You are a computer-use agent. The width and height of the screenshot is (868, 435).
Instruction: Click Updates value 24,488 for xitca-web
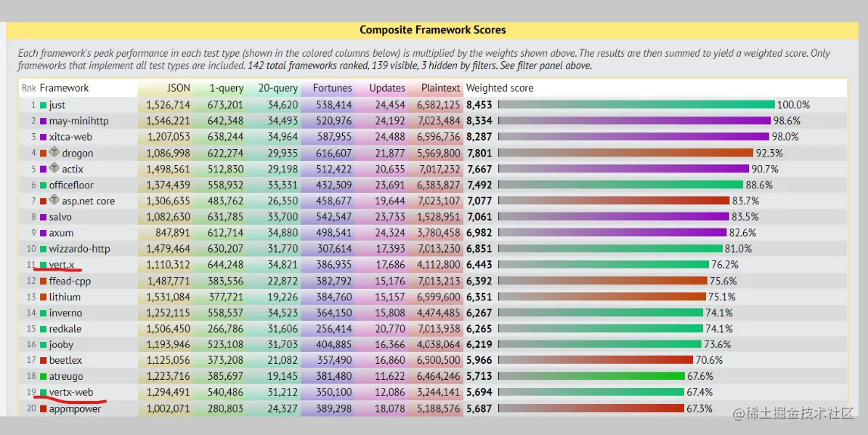click(390, 137)
